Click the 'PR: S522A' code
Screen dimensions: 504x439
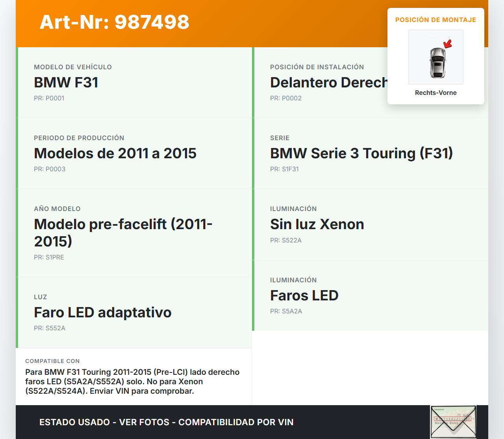coord(286,240)
